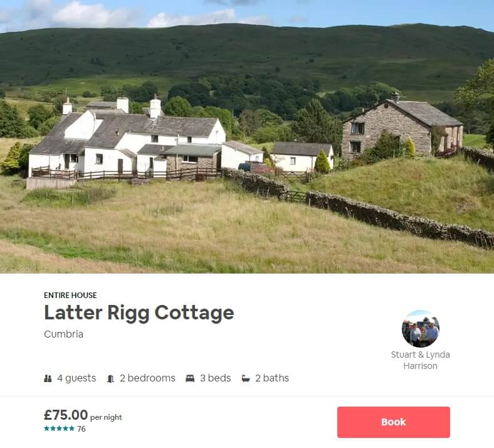Click the Cumbria location text
The width and height of the screenshot is (494, 448).
(64, 334)
